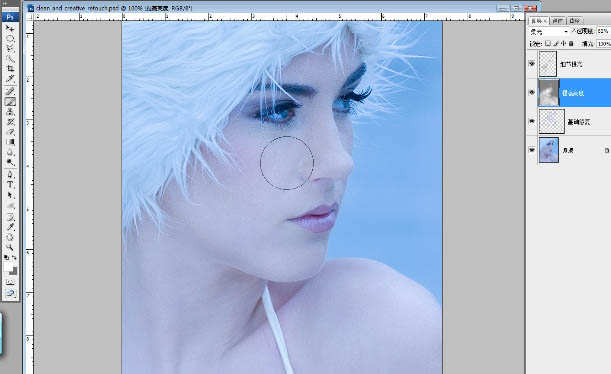Select the Healing Brush tool

10,92
